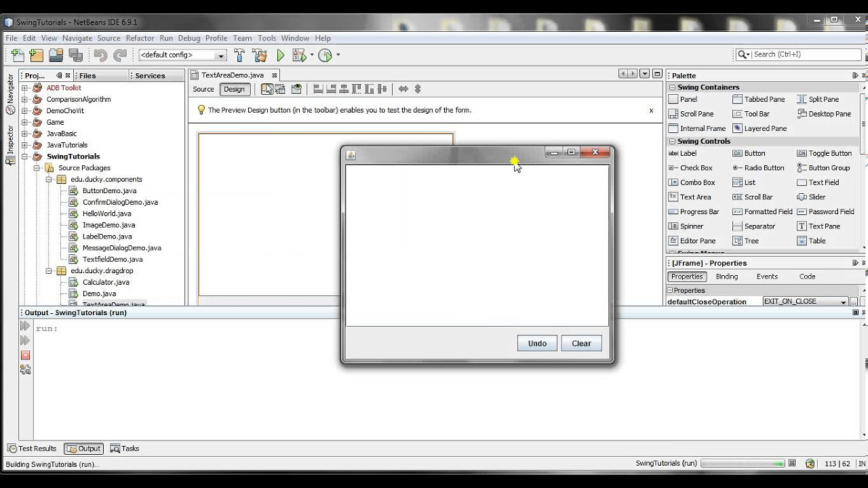Switch the editor to Design view
Image resolution: width=868 pixels, height=488 pixels.
234,89
